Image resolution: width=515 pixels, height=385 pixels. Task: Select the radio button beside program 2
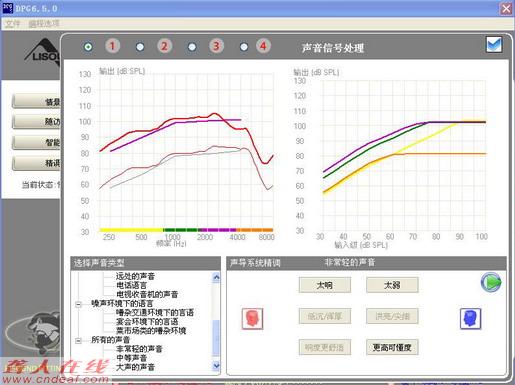(140, 47)
